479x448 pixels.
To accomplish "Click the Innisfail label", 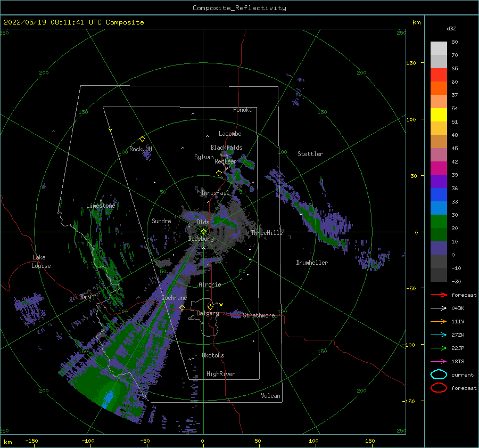I will (x=215, y=193).
